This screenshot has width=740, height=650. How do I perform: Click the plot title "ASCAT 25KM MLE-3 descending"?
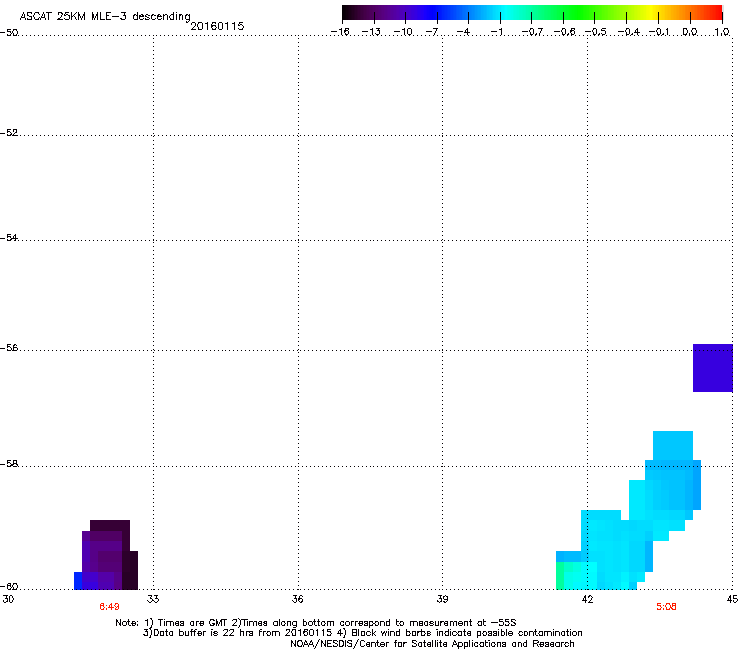coord(105,17)
